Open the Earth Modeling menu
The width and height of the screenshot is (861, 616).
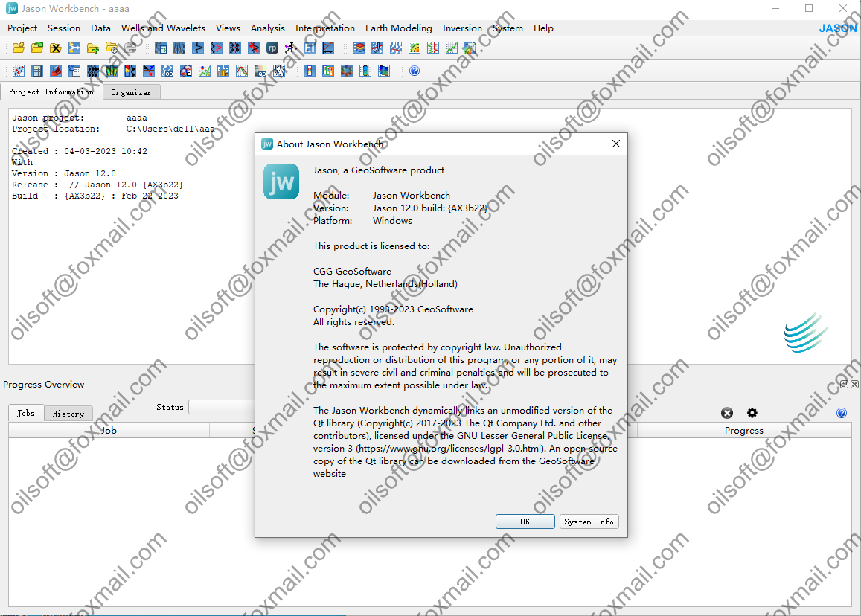coord(399,28)
